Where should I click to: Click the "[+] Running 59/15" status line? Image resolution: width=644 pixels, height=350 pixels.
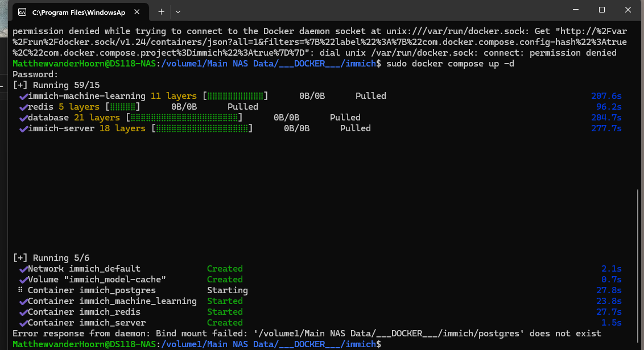coord(56,85)
